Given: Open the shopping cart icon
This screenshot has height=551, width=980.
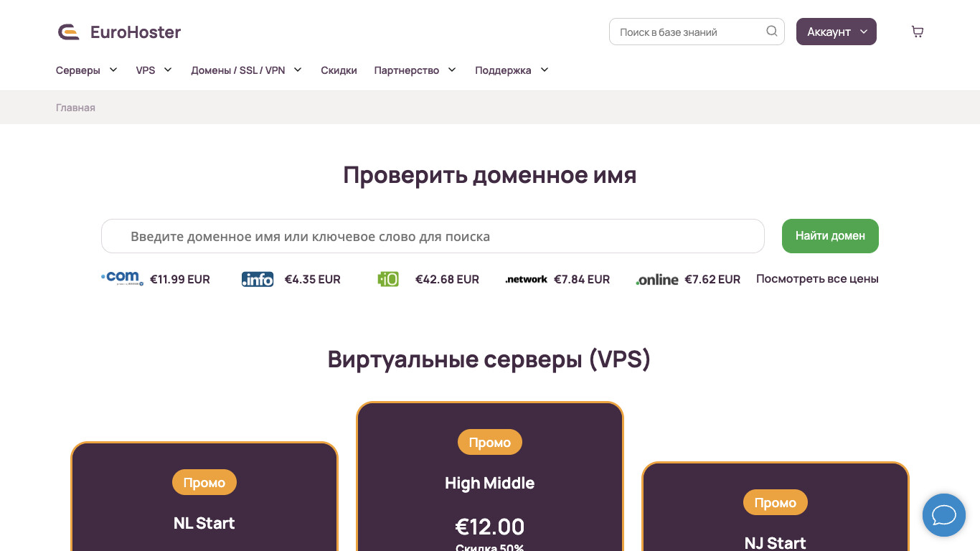Looking at the screenshot, I should pyautogui.click(x=917, y=31).
